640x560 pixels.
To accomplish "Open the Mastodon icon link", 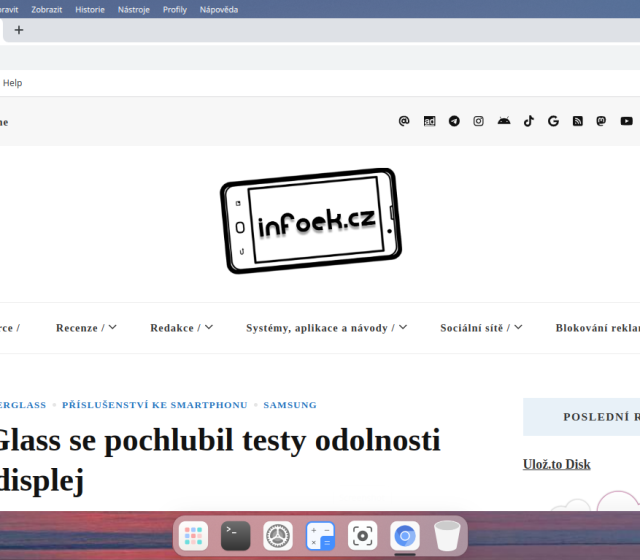I will click(601, 121).
